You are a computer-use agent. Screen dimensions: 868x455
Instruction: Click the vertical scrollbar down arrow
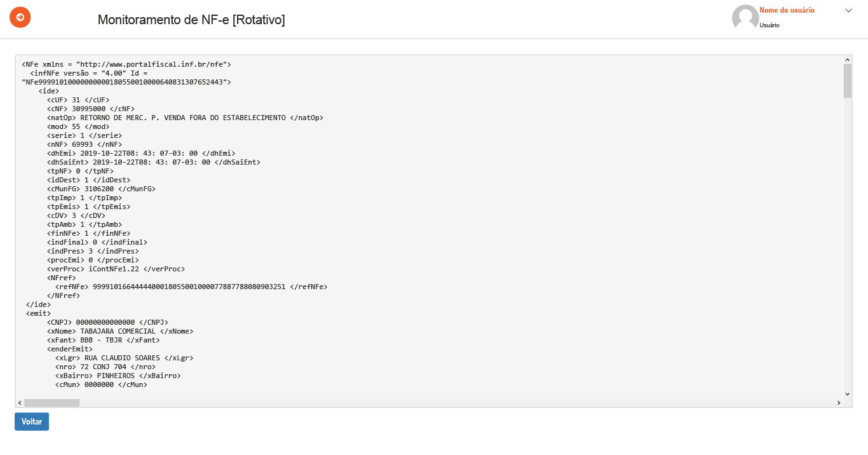[847, 394]
